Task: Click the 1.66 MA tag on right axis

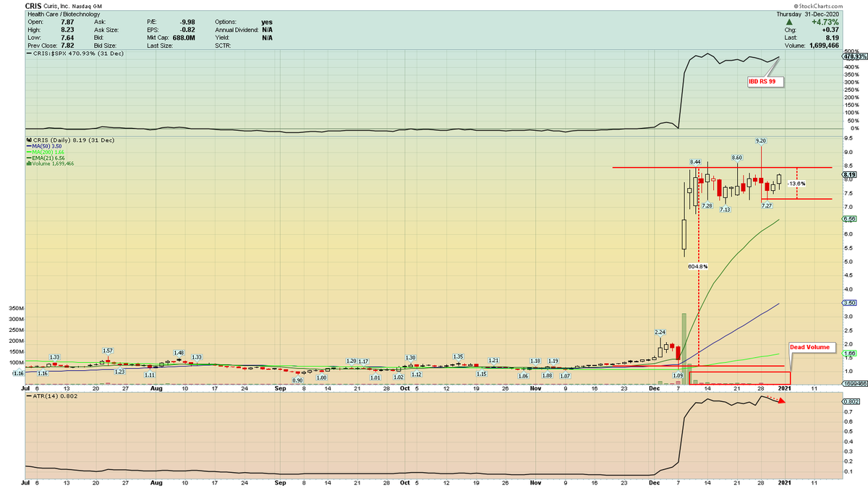Action: [850, 353]
